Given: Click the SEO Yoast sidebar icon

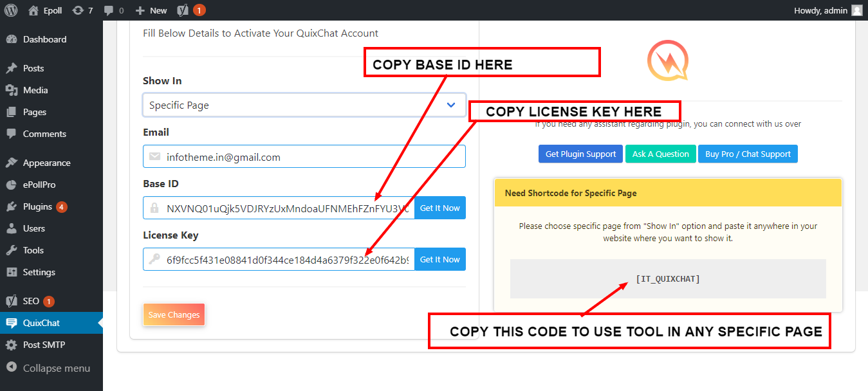Looking at the screenshot, I should 11,301.
